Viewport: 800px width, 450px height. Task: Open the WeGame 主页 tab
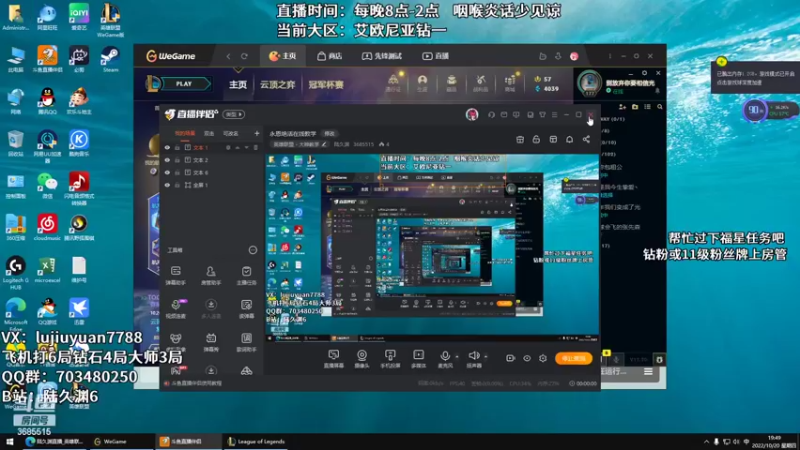[283, 56]
